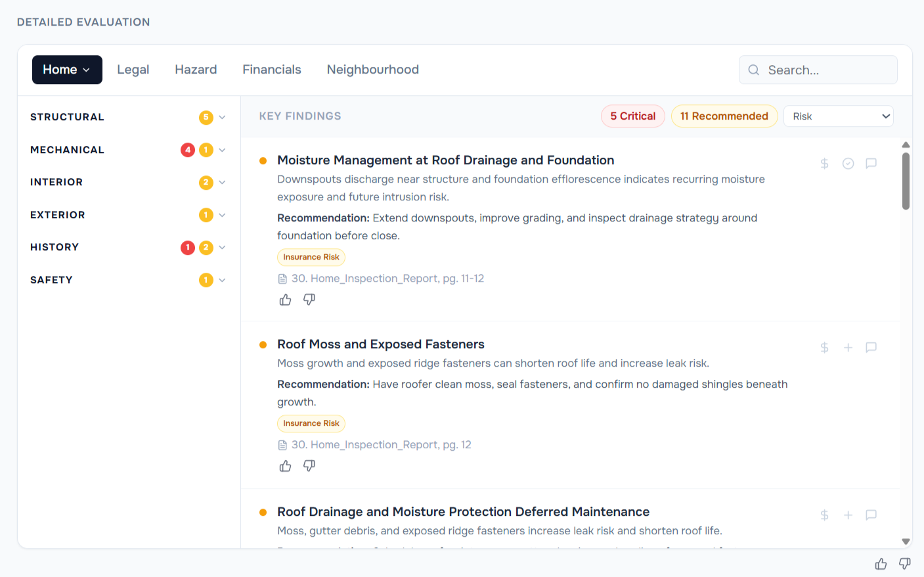The width and height of the screenshot is (924, 577).
Task: Thumbs down the Roof Moss finding
Action: pos(309,466)
